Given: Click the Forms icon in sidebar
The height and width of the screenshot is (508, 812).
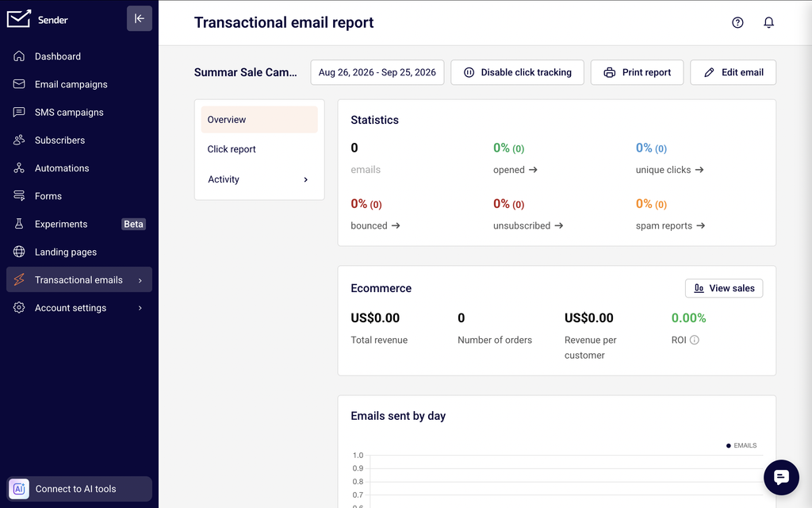Looking at the screenshot, I should [19, 196].
